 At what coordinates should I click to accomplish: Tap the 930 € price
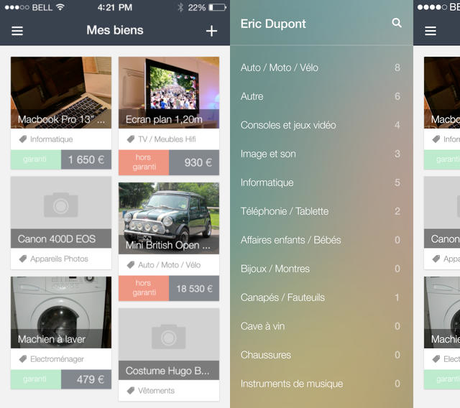coord(194,162)
